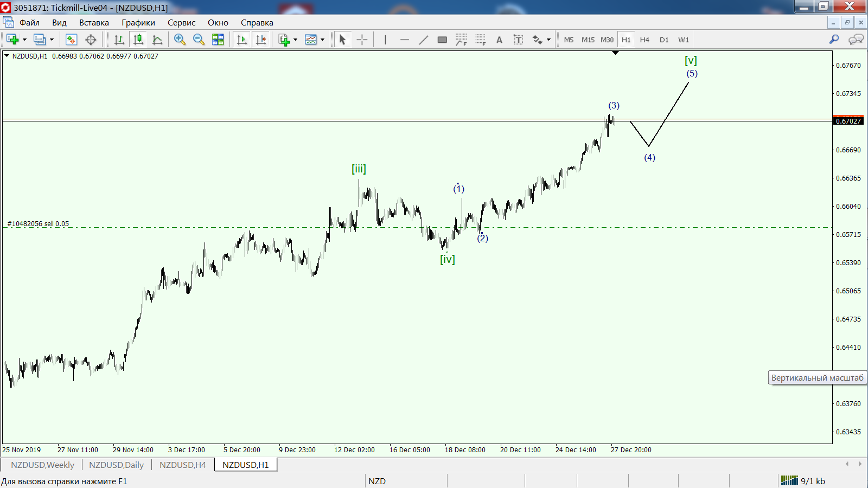The image size is (868, 488).
Task: Switch to the NZDUSD,Daily chart tab
Action: (116, 465)
